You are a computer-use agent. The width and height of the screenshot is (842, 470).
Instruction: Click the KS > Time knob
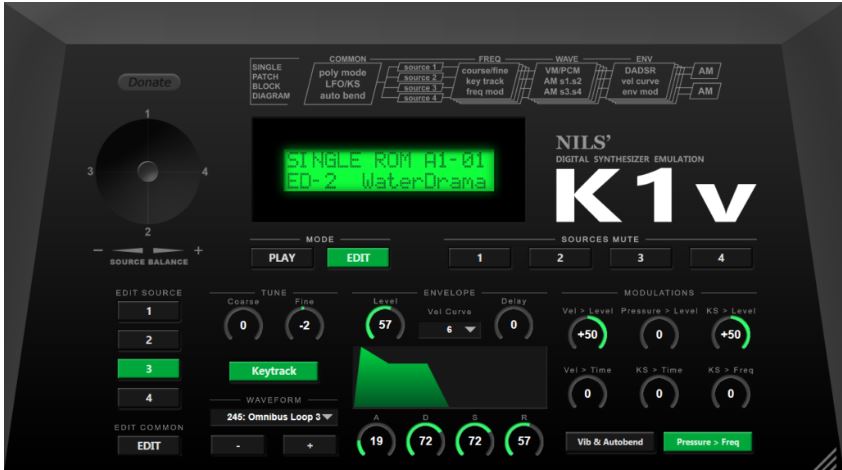[x=659, y=394]
